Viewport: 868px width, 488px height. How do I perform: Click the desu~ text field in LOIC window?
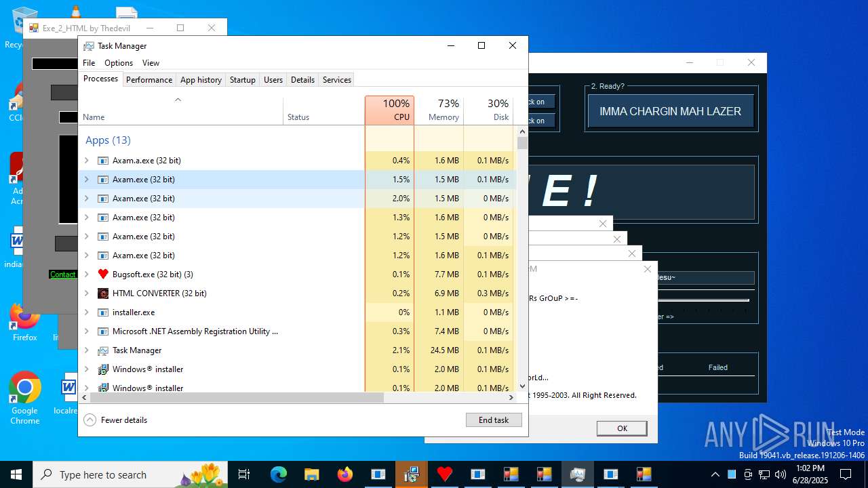(705, 278)
